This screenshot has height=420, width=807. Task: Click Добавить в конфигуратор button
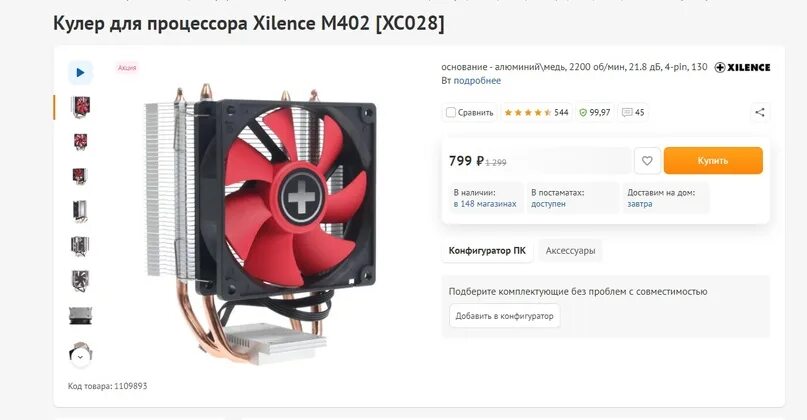[504, 316]
